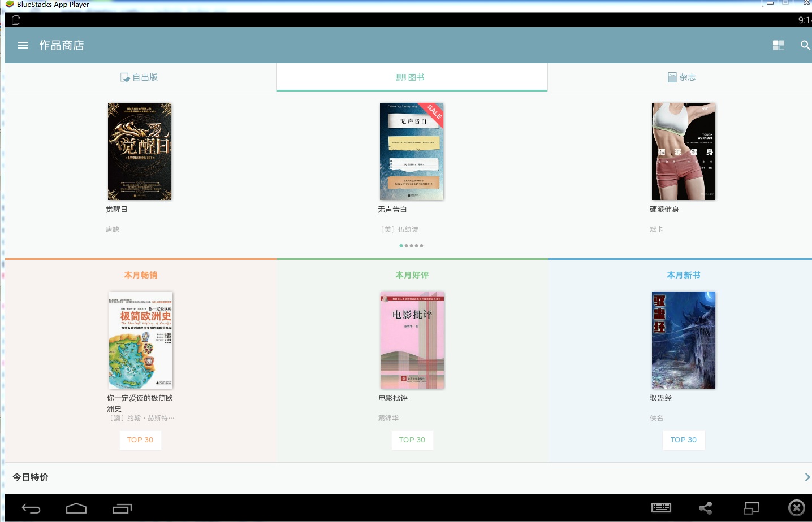Tap the Android home navigation icon
Image resolution: width=812 pixels, height=522 pixels.
(76, 508)
